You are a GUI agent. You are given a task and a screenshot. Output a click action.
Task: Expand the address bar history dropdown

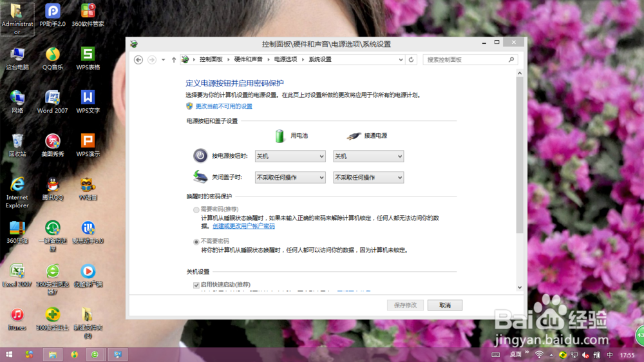[401, 59]
